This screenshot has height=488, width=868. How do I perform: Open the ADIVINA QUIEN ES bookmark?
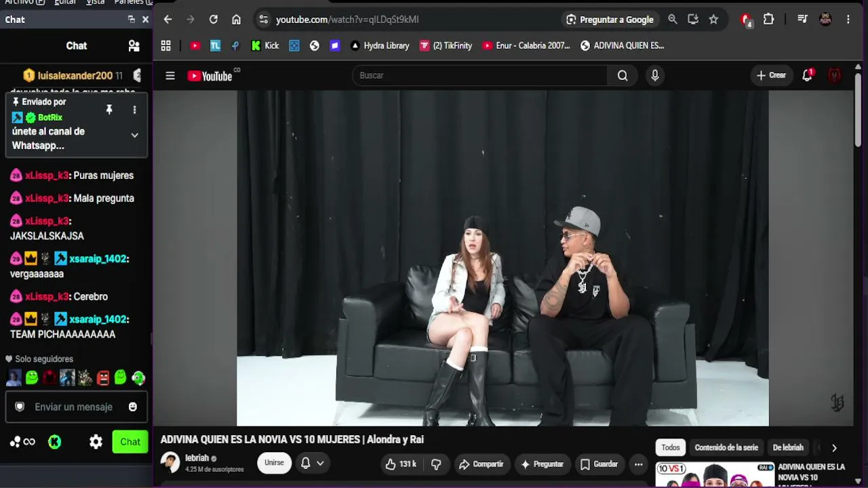point(623,45)
